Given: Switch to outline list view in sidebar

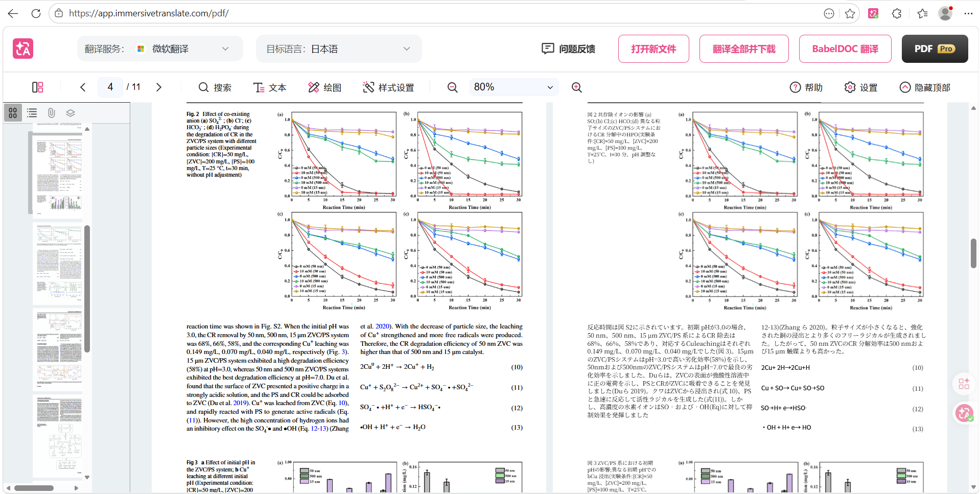Looking at the screenshot, I should click(x=32, y=113).
